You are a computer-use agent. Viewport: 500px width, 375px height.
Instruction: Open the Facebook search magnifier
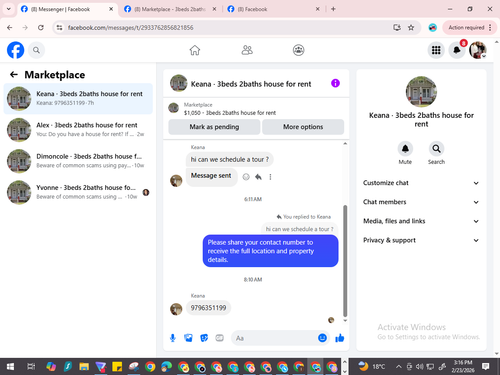[x=36, y=50]
